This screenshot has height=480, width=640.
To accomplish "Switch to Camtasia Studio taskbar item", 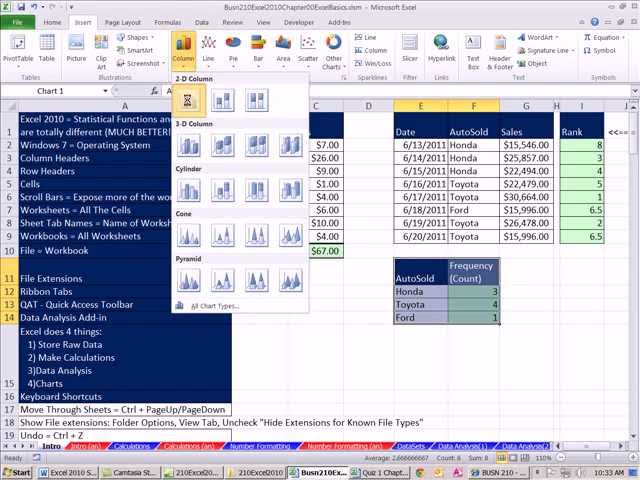I will tap(130, 473).
